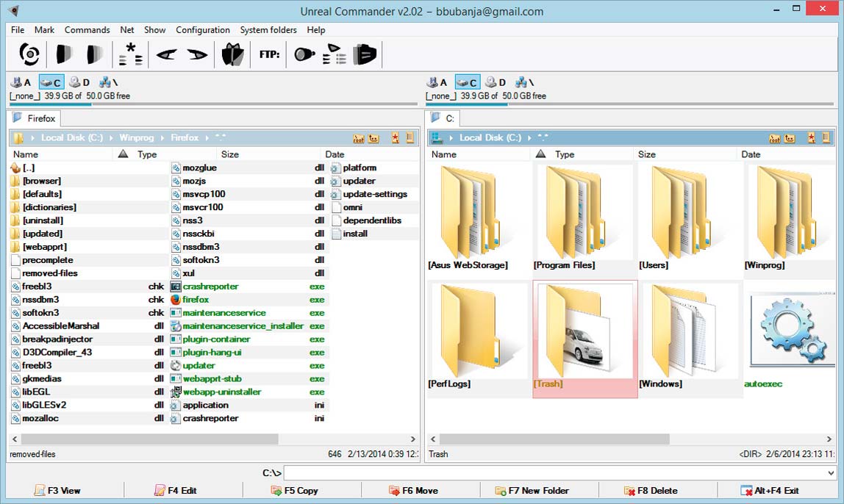Open network drive \ in right panel
844x504 pixels.
pyautogui.click(x=525, y=82)
